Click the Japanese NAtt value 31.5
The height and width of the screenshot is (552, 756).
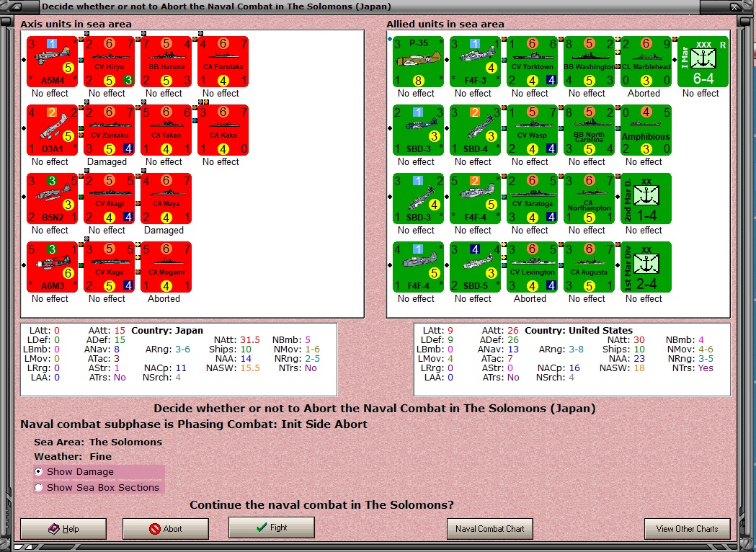pos(250,340)
